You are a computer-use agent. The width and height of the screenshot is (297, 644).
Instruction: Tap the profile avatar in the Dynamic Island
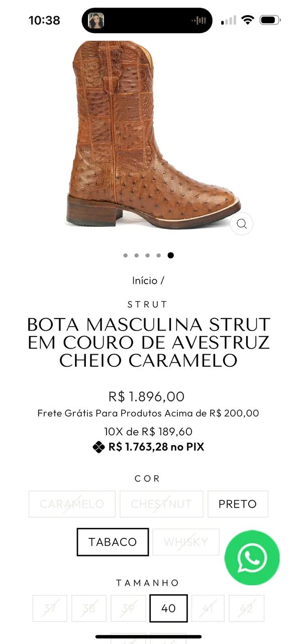[x=96, y=20]
